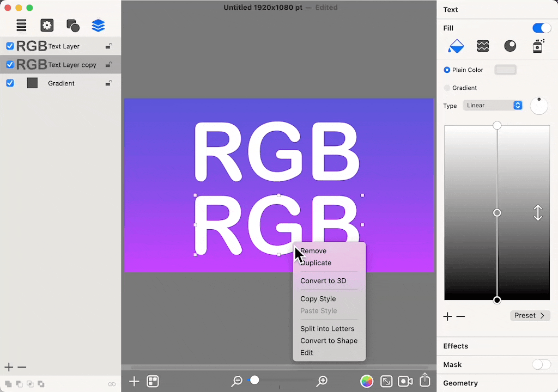Select the Text Layer copy row

72,65
